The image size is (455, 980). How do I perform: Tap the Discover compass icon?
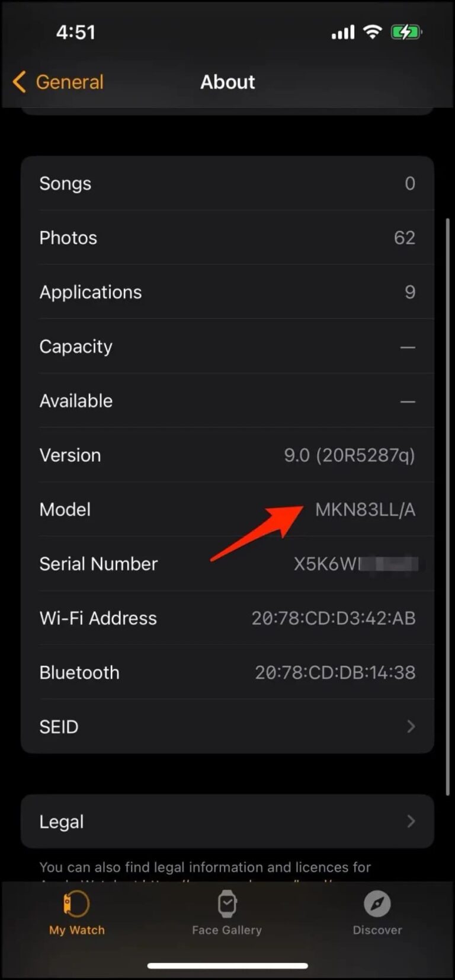coord(377,904)
